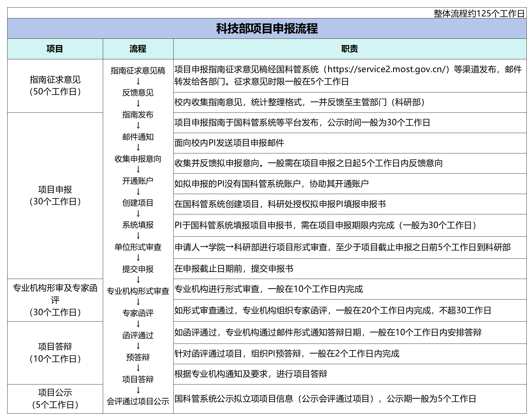Select the 流程 column header

138,49
